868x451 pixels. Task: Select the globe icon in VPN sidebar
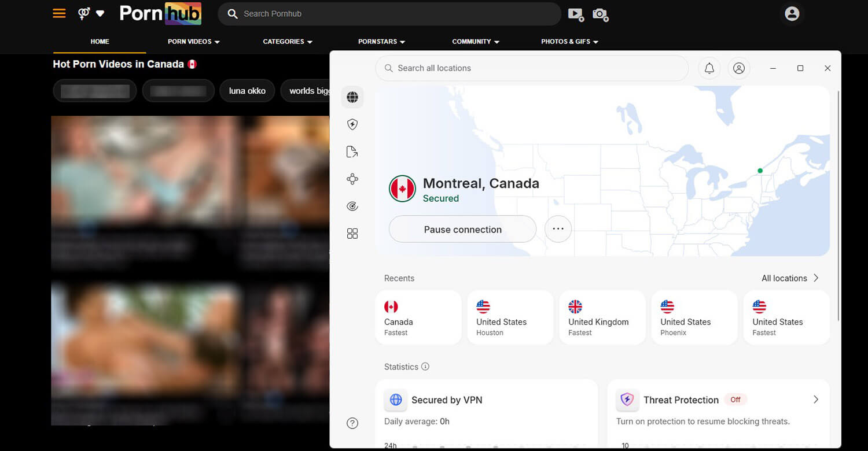[x=352, y=97]
